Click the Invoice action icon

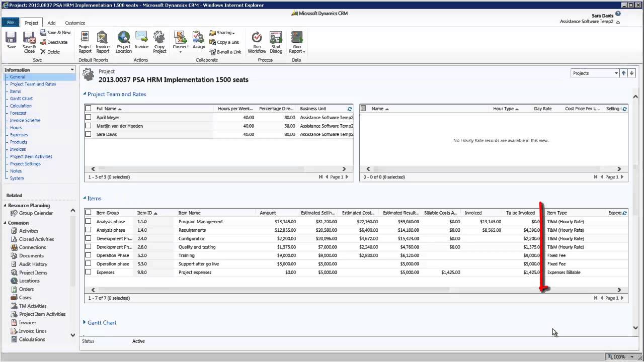[141, 40]
